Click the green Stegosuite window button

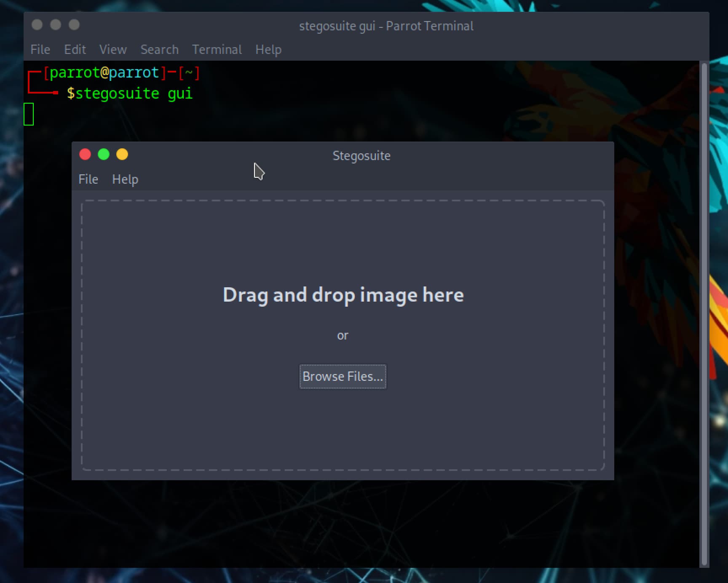pos(104,155)
